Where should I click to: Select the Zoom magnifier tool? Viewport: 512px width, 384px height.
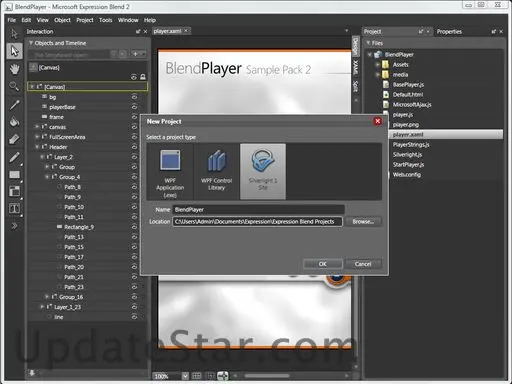click(x=14, y=87)
